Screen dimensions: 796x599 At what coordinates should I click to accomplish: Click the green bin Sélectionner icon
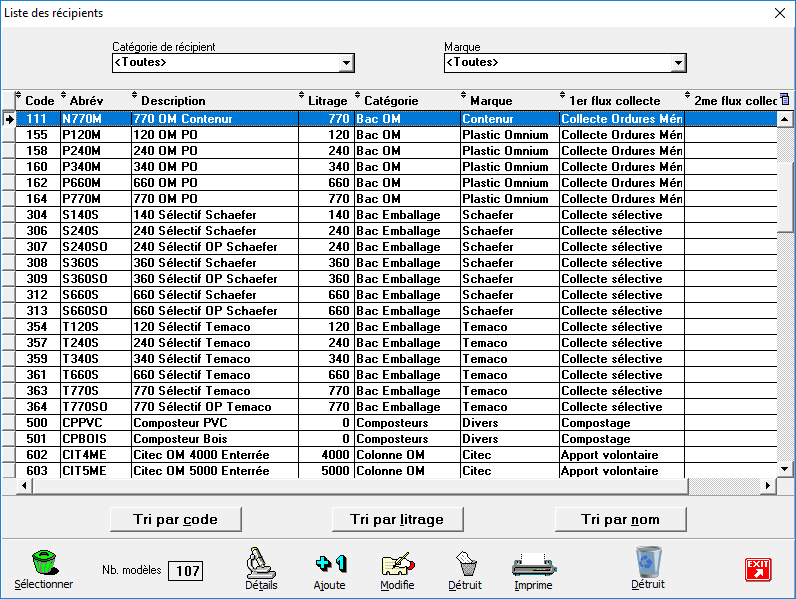(44, 562)
